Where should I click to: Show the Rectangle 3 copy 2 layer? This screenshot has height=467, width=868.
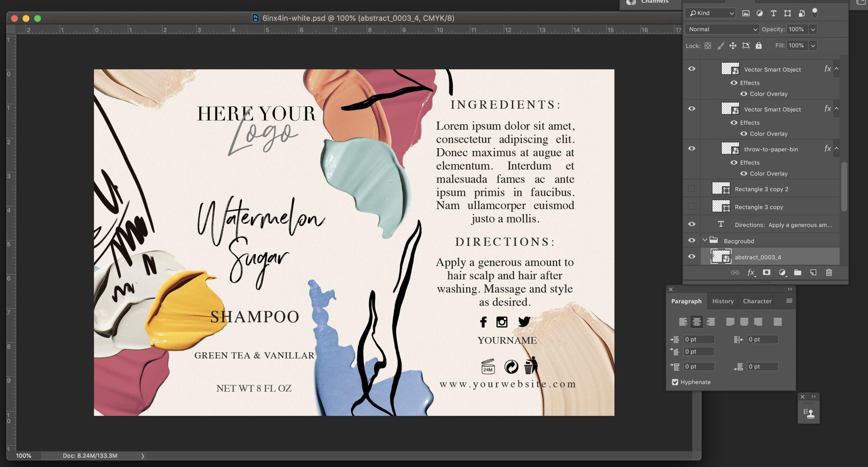point(691,188)
